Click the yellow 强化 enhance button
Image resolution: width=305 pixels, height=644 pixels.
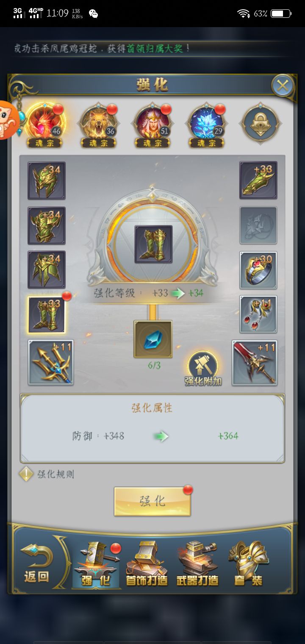(152, 501)
